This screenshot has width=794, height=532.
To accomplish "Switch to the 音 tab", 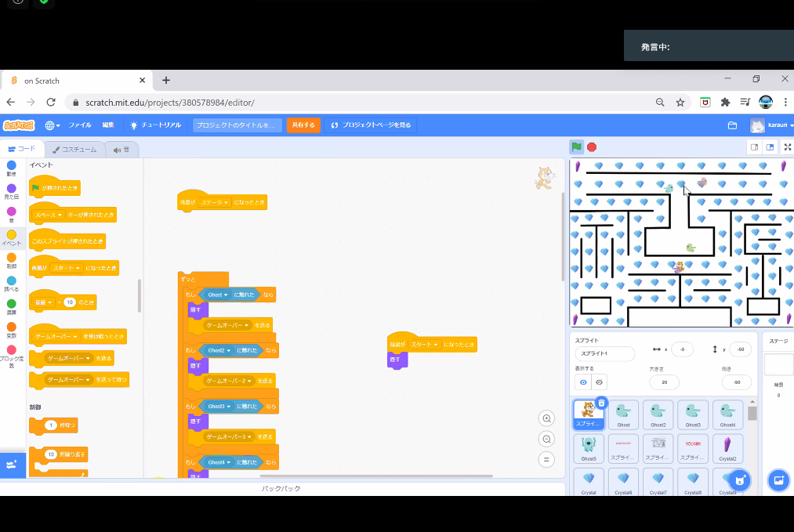I will pos(121,150).
